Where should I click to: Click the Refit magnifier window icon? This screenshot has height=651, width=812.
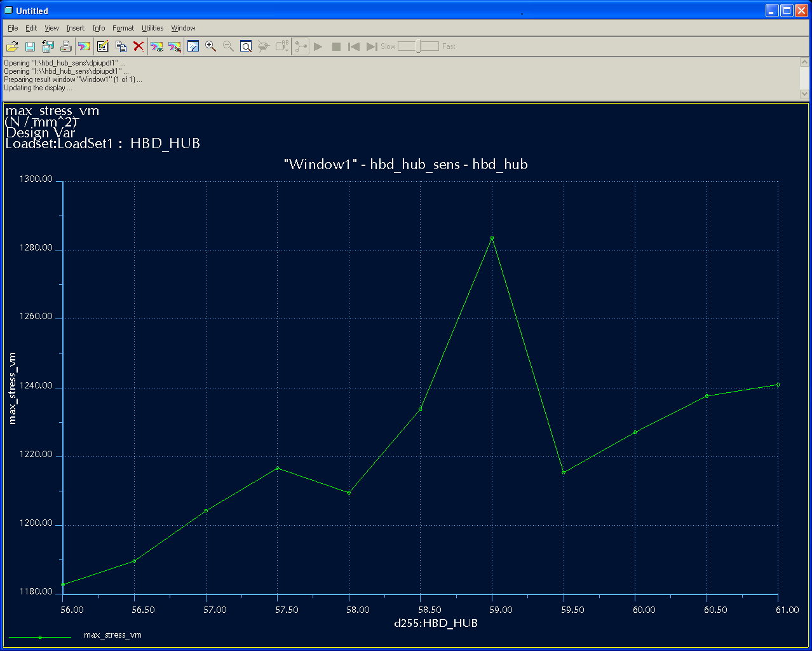[246, 46]
